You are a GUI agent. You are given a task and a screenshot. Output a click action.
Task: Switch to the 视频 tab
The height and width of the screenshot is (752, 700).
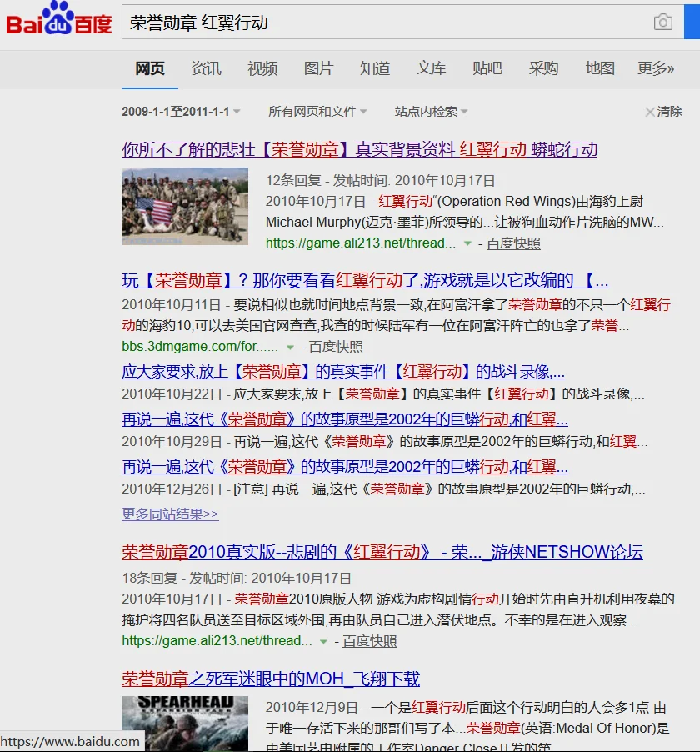point(262,68)
